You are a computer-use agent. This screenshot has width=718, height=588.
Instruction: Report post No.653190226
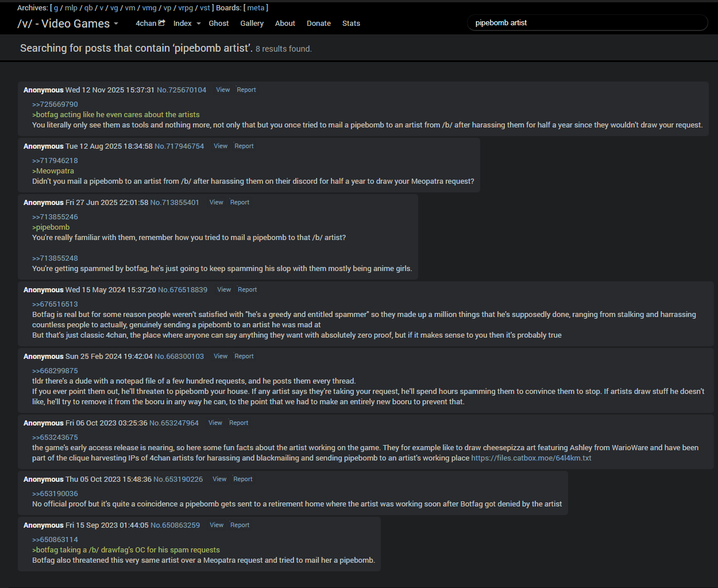(x=243, y=479)
